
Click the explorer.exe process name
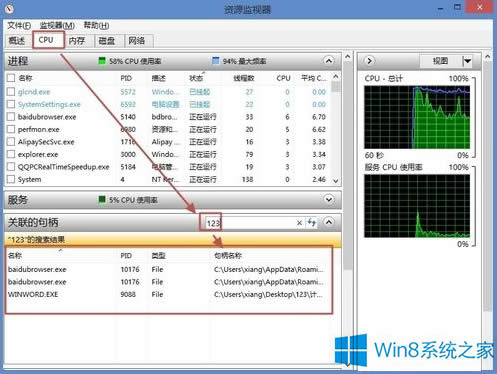[x=38, y=154]
